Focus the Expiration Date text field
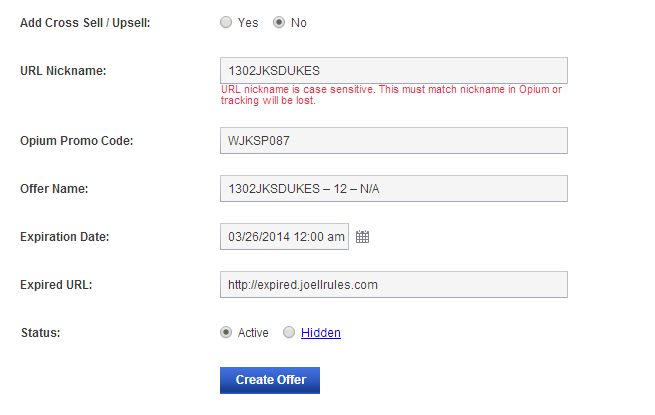 coord(284,237)
